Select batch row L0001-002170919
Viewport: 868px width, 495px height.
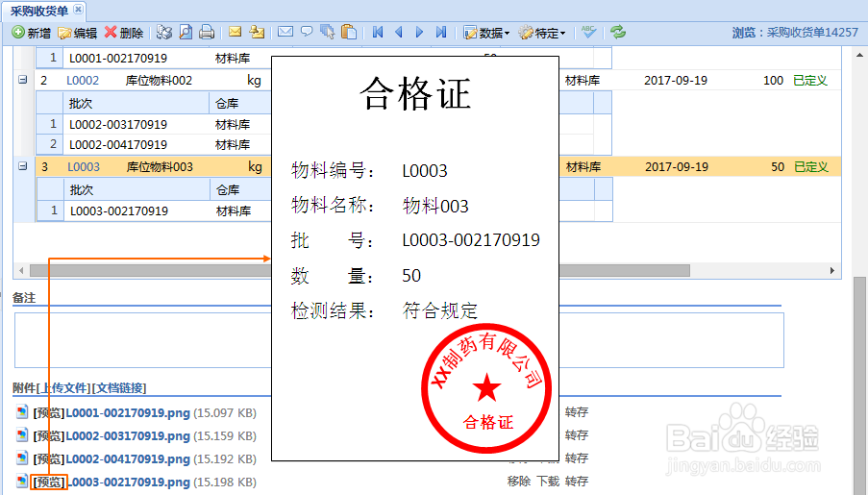tap(118, 59)
